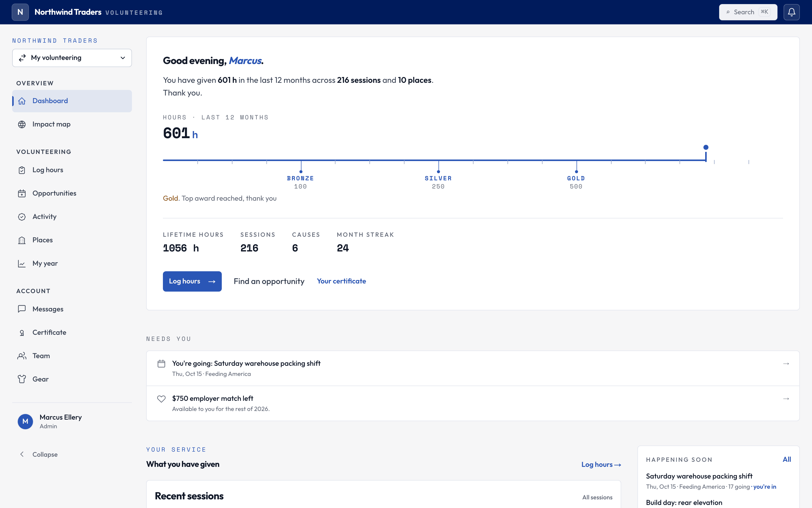Select Activity in the sidebar
This screenshot has width=812, height=508.
[72, 217]
